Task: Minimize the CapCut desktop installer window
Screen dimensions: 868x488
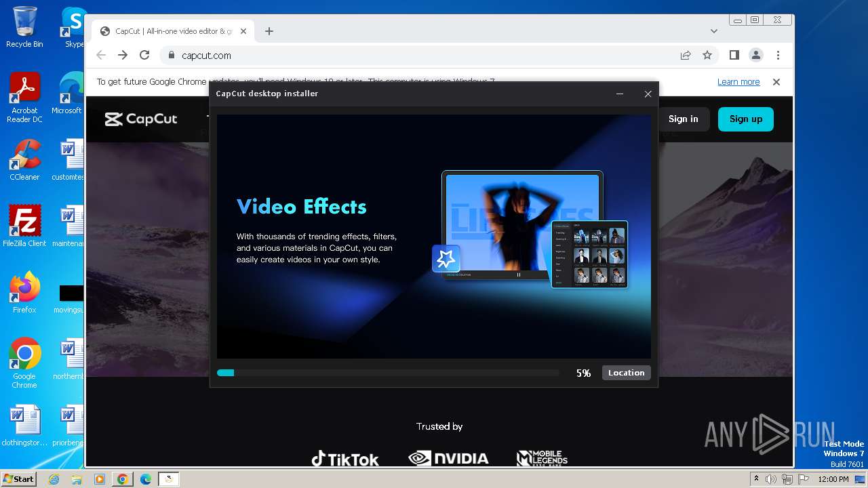Action: [x=620, y=94]
